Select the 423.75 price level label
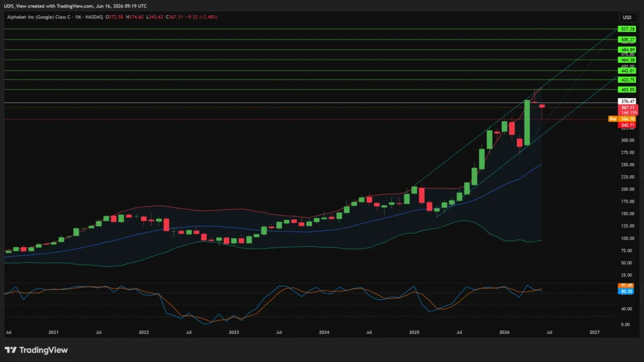 [627, 80]
